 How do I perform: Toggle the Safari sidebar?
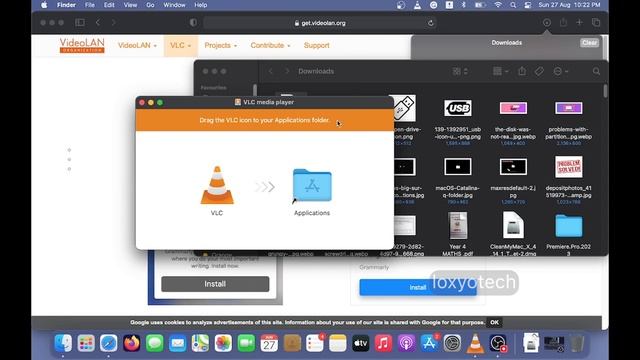80,22
